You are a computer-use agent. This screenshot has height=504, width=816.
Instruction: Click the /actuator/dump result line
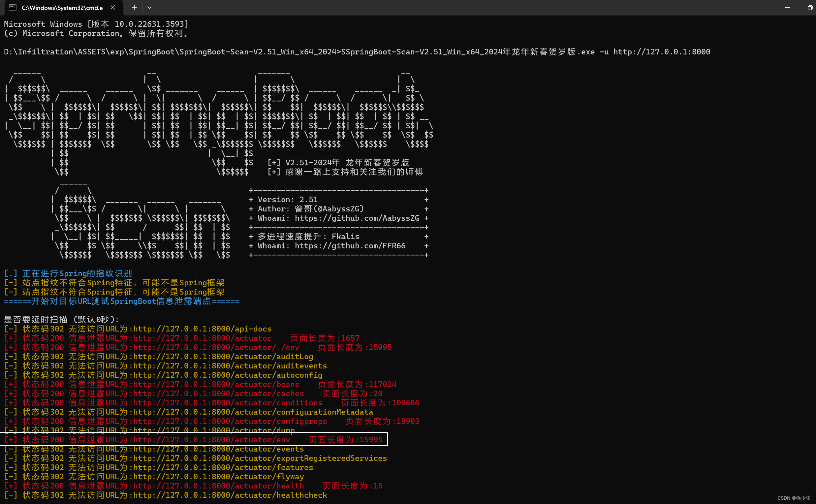coord(149,430)
